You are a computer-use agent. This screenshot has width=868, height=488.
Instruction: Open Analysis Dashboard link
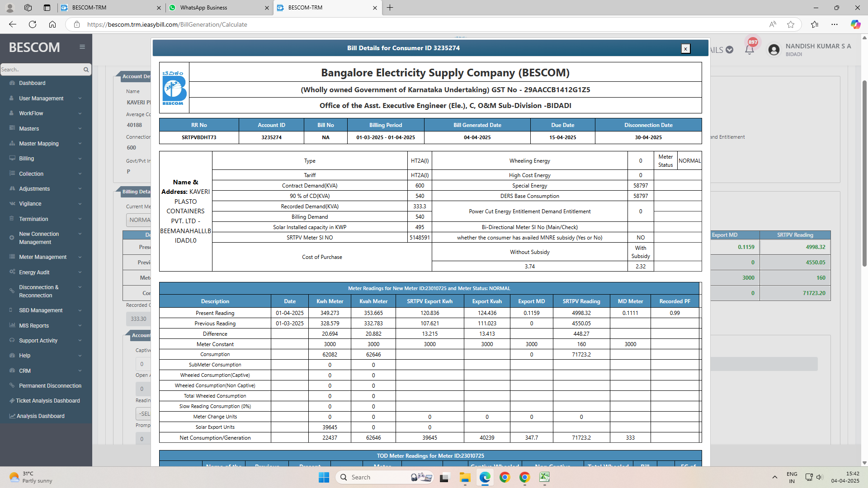pos(41,416)
